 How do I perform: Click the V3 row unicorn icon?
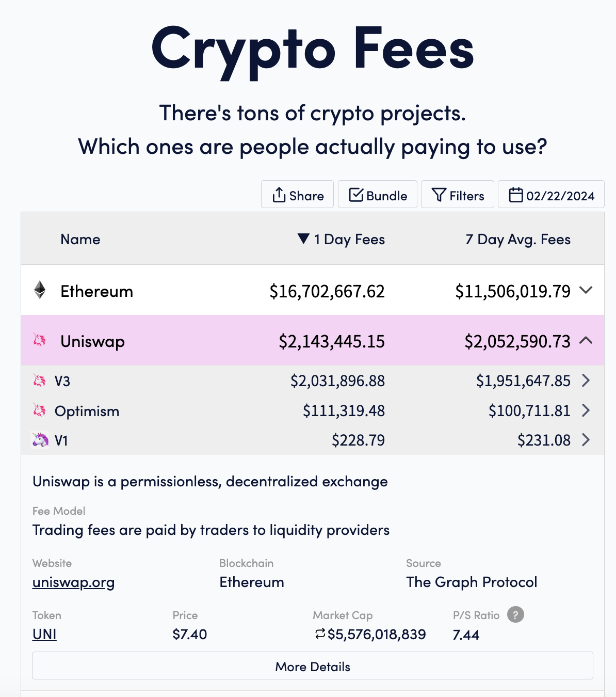(39, 381)
